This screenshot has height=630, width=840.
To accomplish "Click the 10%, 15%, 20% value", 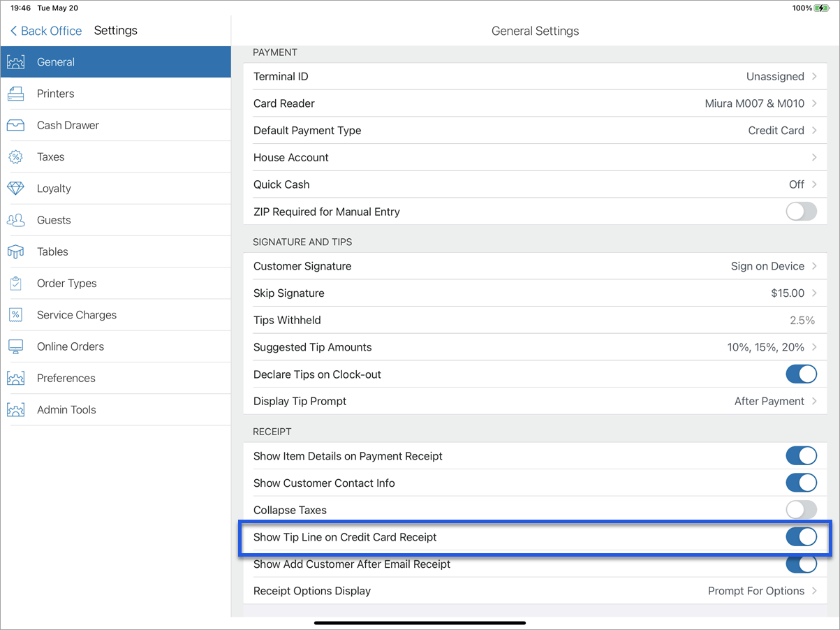I will [x=766, y=347].
